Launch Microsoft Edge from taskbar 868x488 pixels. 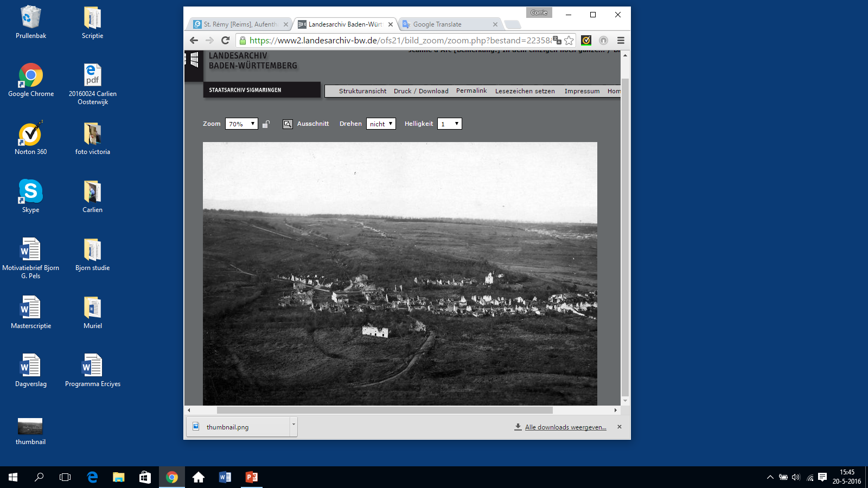click(x=92, y=477)
